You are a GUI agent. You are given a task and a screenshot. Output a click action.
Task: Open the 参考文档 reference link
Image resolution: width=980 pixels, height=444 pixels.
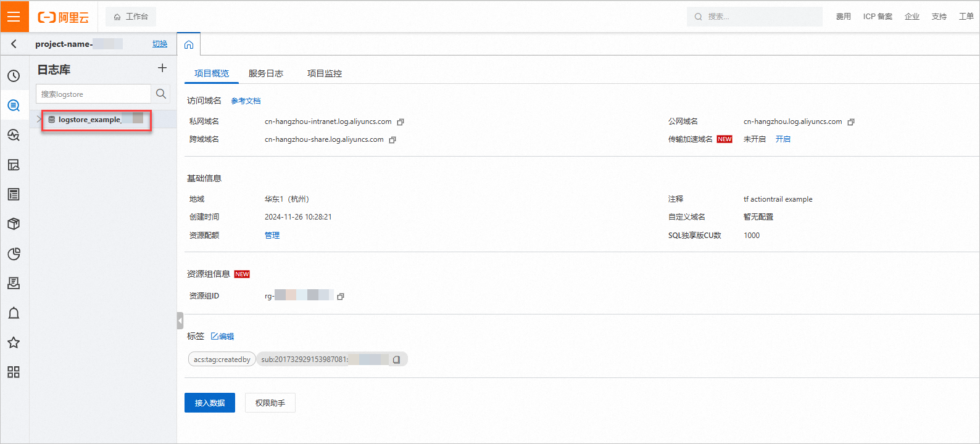pos(246,101)
